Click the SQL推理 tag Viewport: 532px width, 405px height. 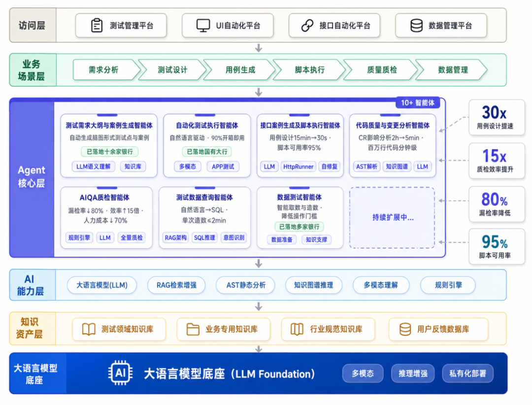[204, 237]
